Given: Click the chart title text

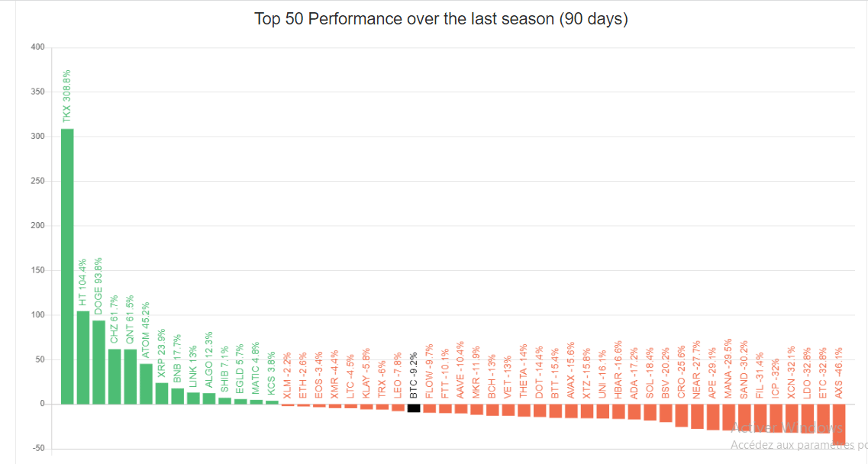Looking at the screenshot, I should [441, 19].
